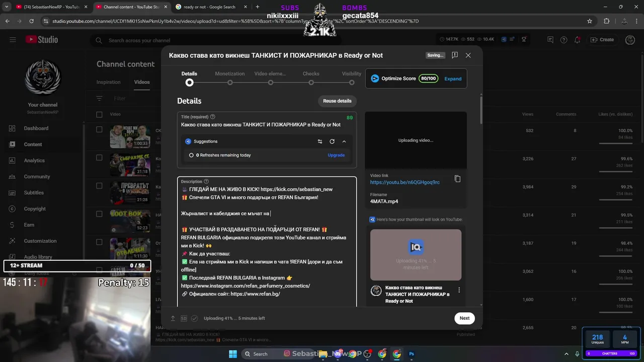Click the 80/100 optimize score badge
The height and width of the screenshot is (362, 644).
tap(429, 78)
